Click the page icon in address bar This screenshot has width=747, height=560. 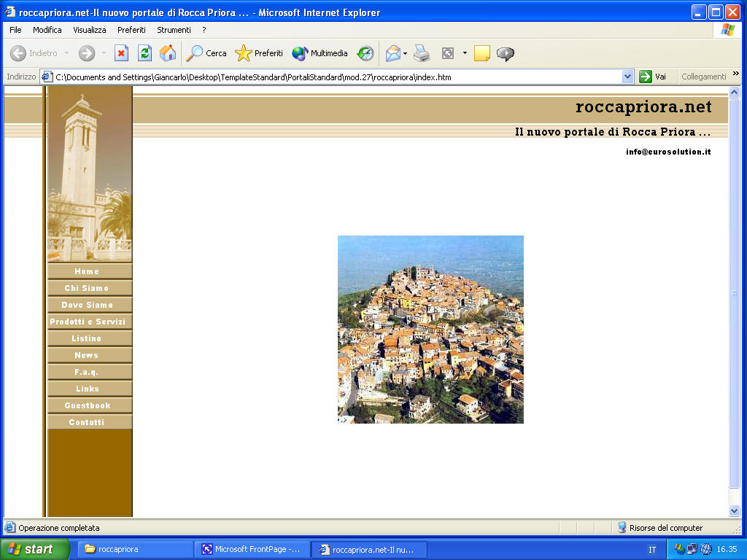point(47,77)
